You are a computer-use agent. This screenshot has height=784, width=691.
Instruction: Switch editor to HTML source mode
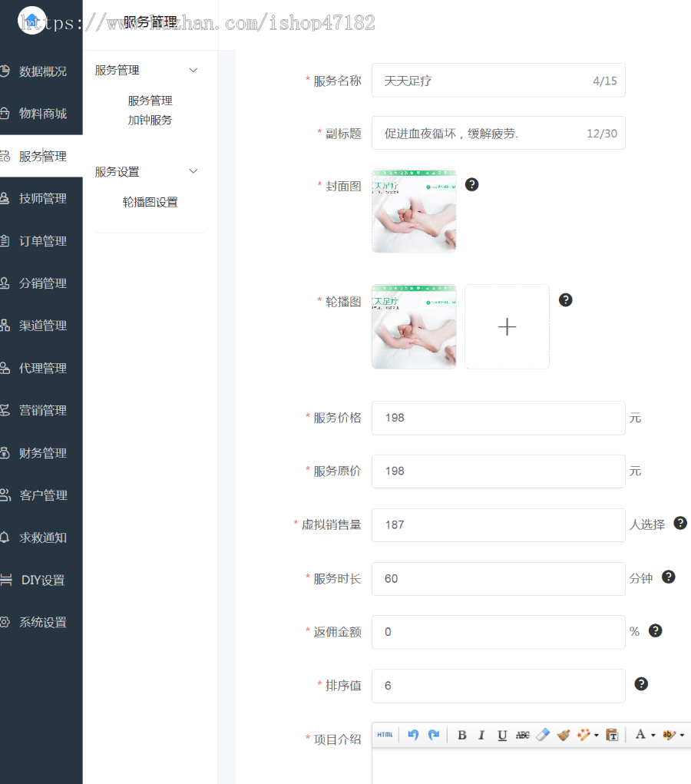pos(385,735)
